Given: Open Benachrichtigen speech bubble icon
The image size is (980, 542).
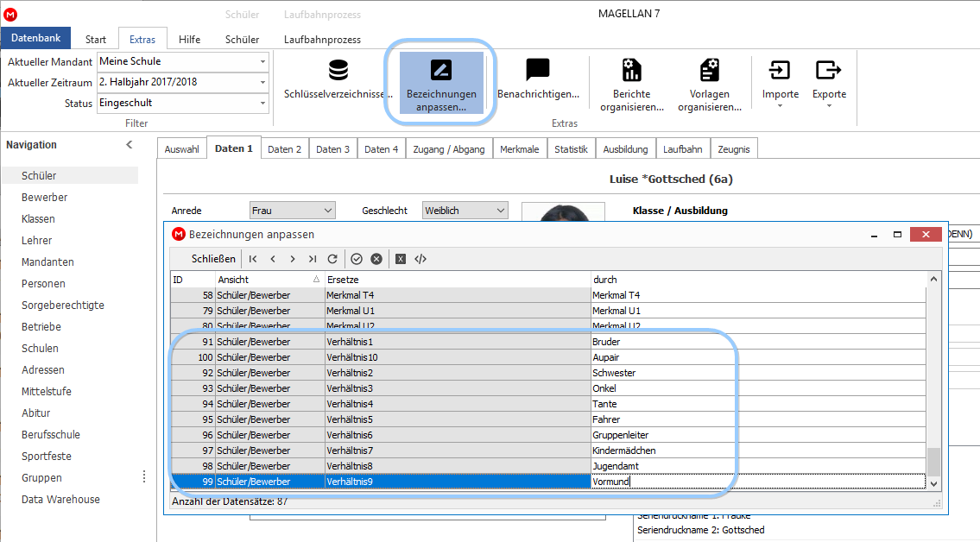Looking at the screenshot, I should (538, 69).
